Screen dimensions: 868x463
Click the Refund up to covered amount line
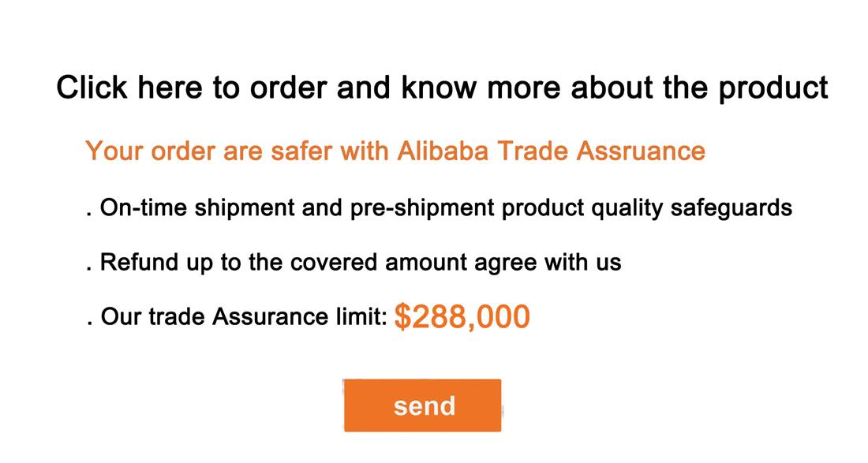tap(354, 262)
